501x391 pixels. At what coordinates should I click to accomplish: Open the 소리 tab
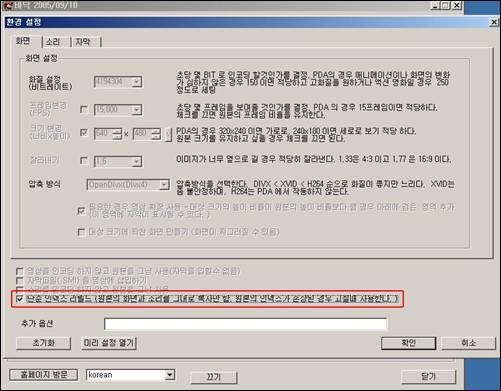53,42
